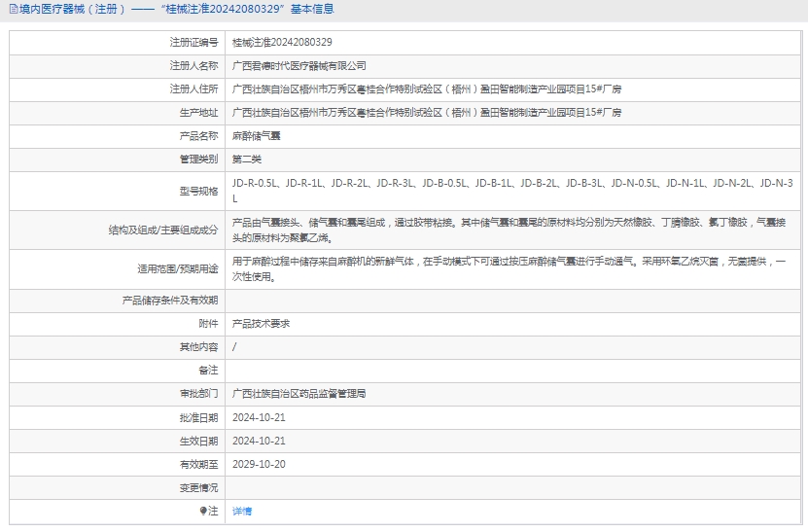The image size is (808, 532).
Task: Click the 其他内容 slash value cell
Action: pos(235,347)
